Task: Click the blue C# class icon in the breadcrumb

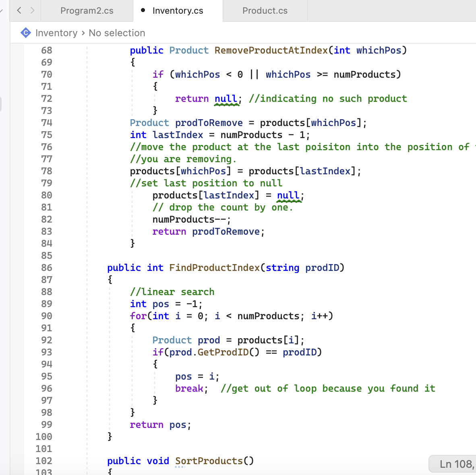Action: (25, 33)
